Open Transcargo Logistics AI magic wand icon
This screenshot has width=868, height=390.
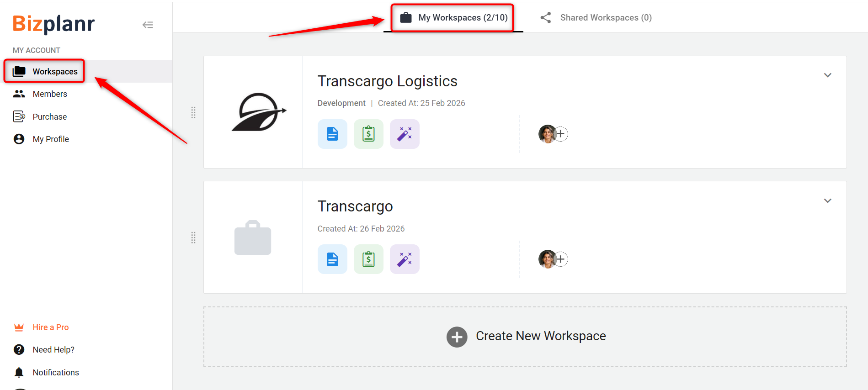tap(405, 134)
